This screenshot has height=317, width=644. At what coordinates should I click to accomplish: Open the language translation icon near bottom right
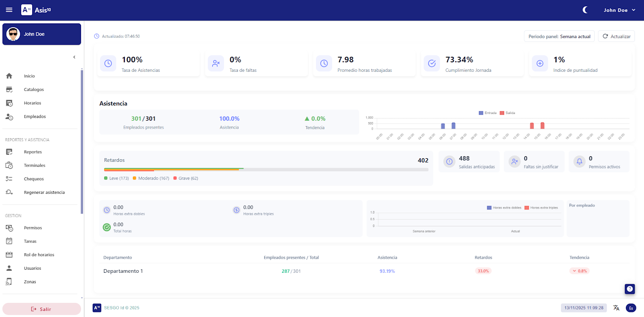coord(617,307)
